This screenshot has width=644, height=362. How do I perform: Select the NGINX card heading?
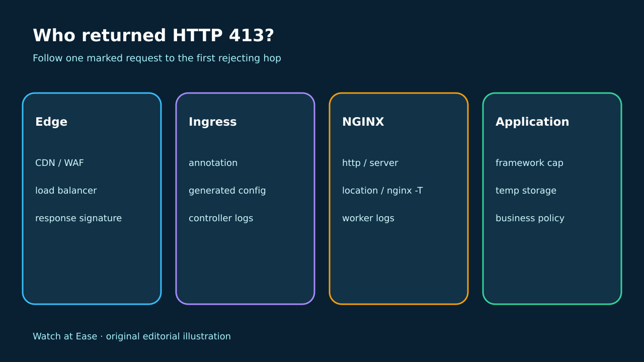coord(363,122)
